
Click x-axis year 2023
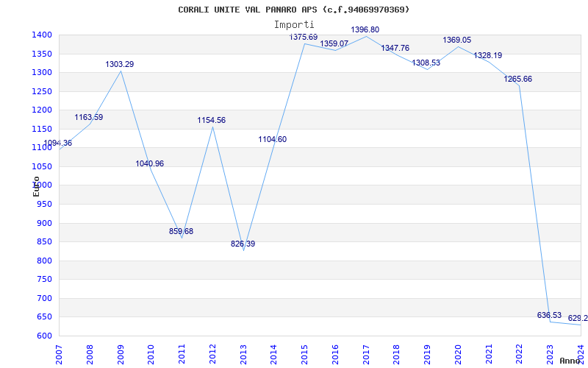pyautogui.click(x=550, y=355)
